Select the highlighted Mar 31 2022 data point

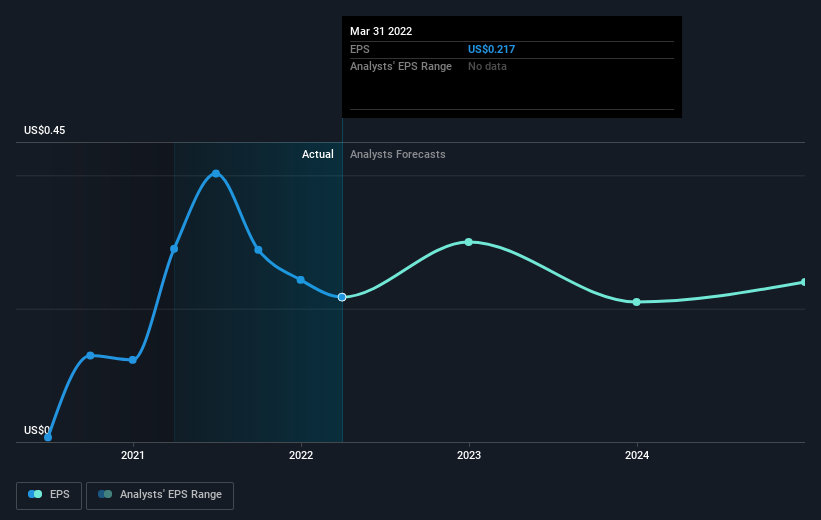point(342,297)
